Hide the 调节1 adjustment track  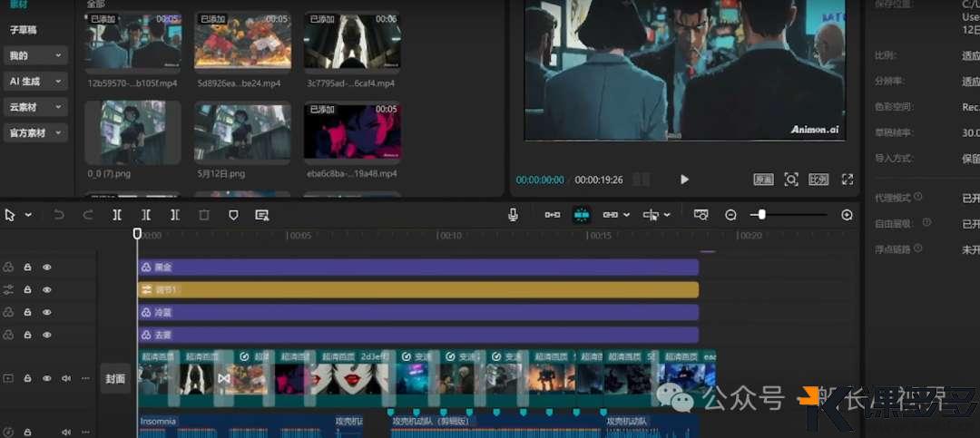(x=47, y=289)
